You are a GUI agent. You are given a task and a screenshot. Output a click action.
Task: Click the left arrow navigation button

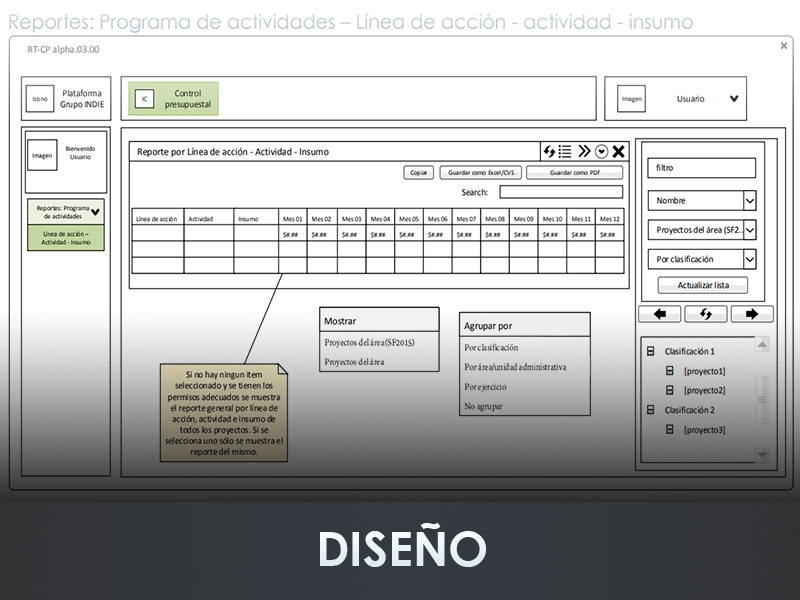[x=660, y=314]
